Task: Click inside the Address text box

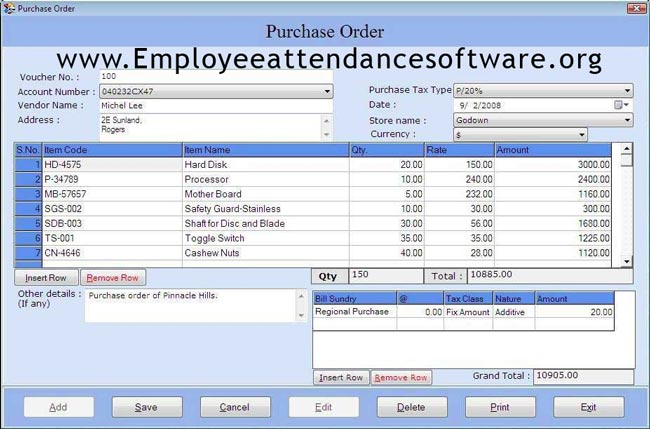Action: click(211, 127)
